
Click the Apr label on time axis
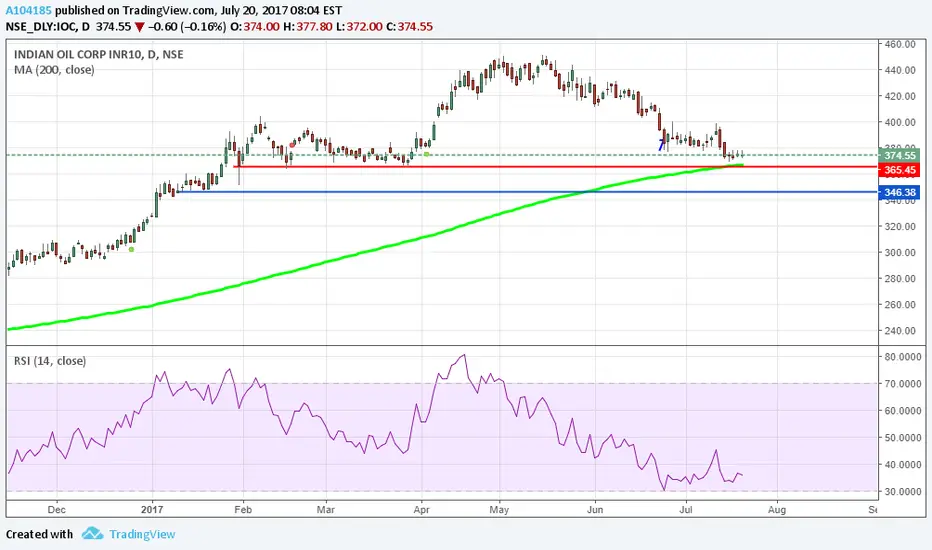click(x=421, y=510)
